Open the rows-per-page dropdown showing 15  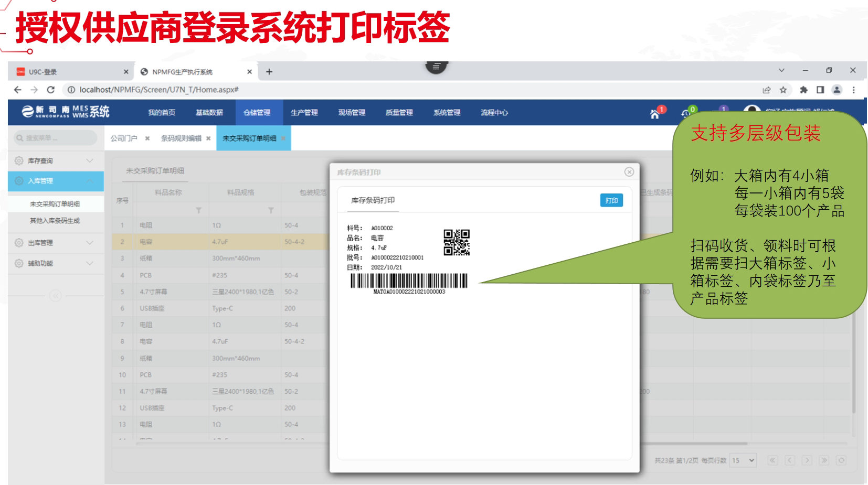tap(743, 460)
